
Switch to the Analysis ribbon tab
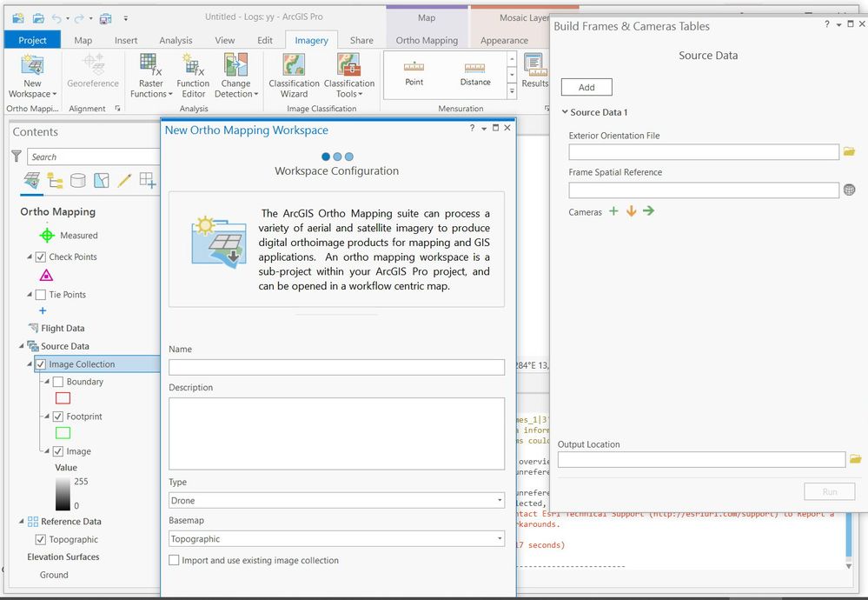tap(176, 41)
